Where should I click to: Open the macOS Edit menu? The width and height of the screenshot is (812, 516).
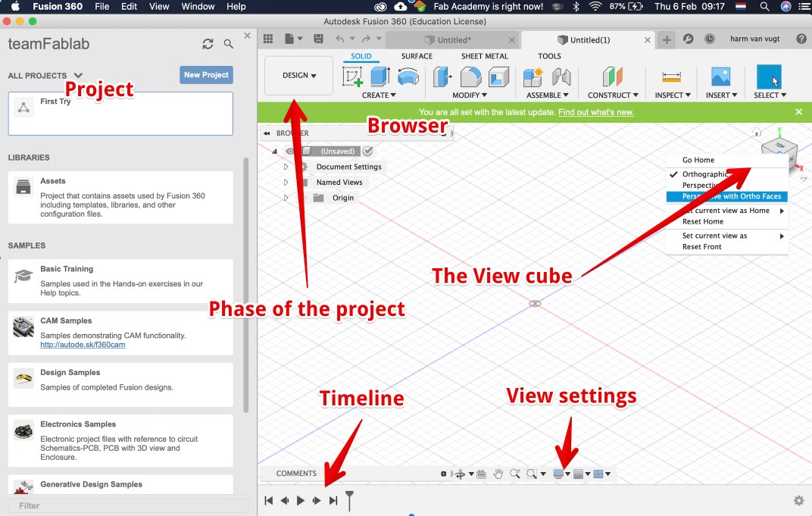(x=129, y=6)
